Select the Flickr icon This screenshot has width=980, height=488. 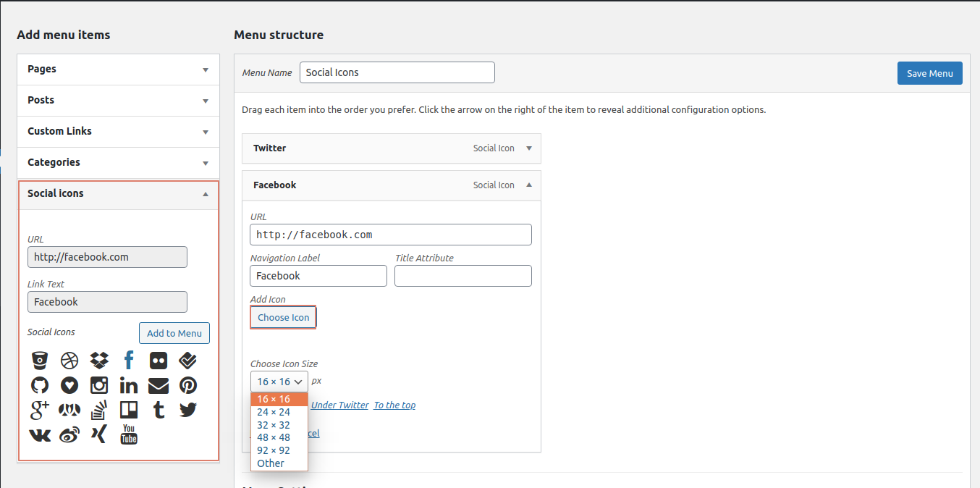pyautogui.click(x=159, y=361)
